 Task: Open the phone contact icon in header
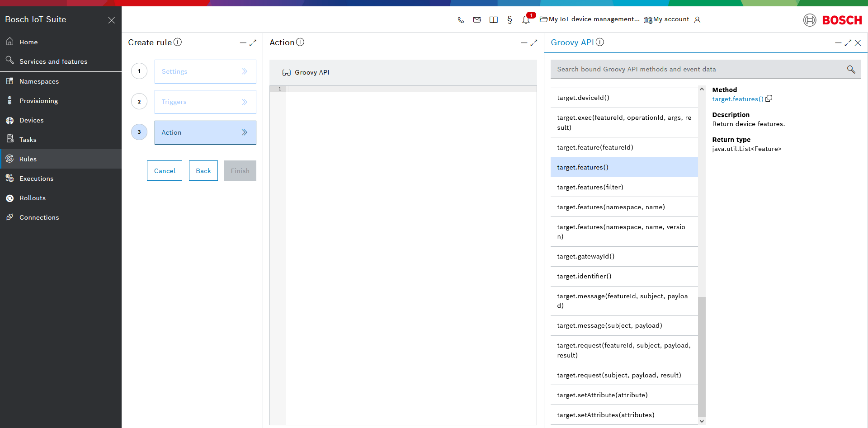[461, 20]
